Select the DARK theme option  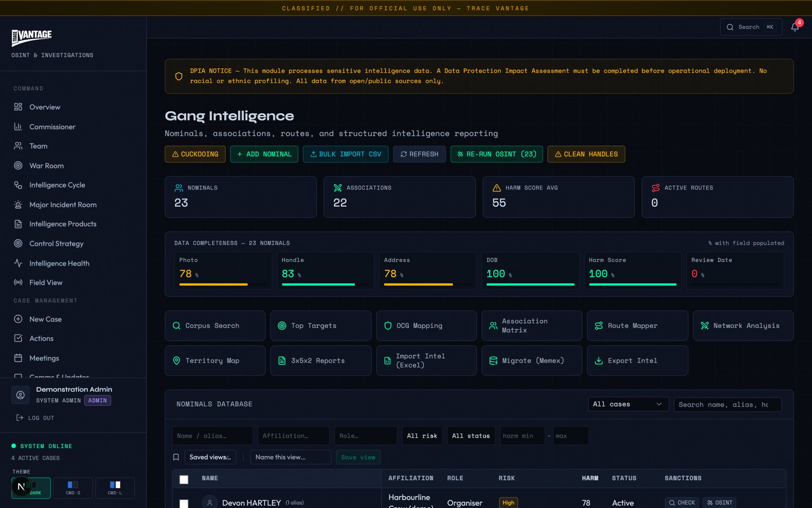[31, 488]
